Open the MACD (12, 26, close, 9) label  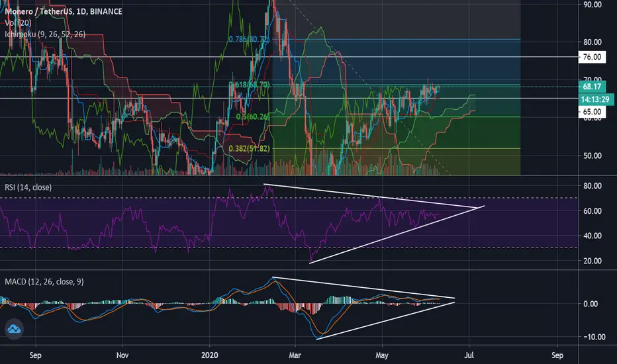(44, 282)
